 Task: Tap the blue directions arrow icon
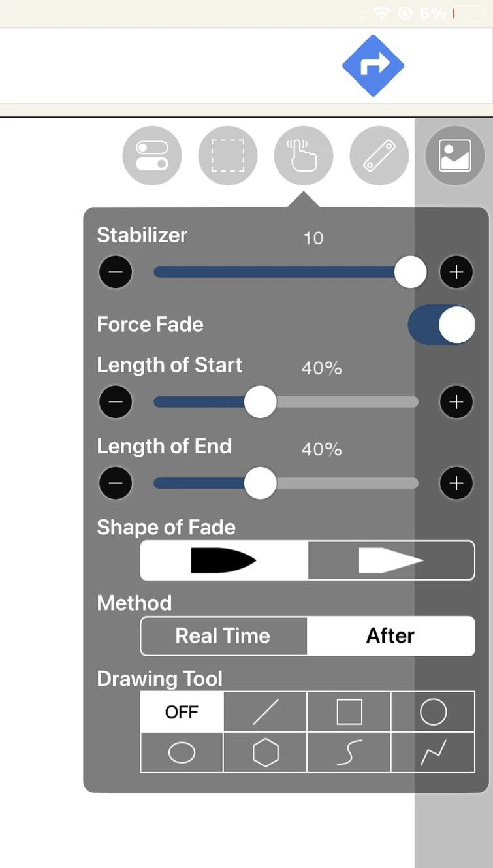click(373, 65)
